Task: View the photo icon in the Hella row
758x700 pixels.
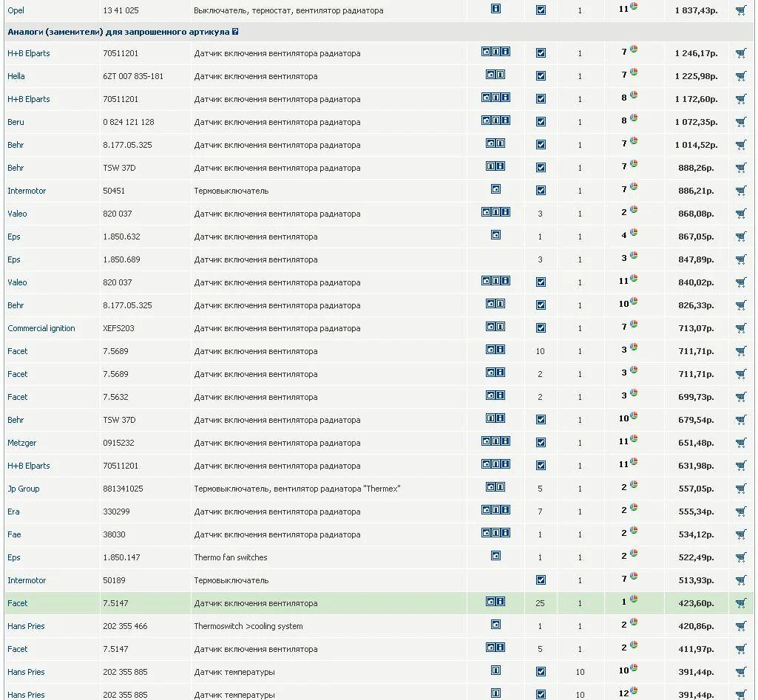Action: [x=491, y=75]
